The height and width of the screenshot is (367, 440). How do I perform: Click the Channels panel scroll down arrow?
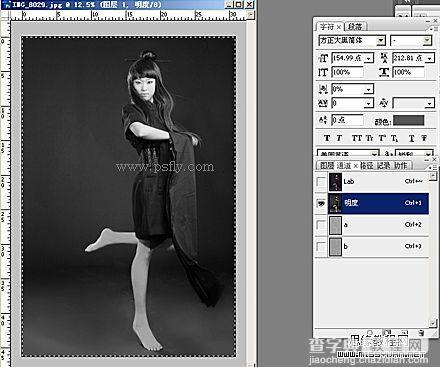(433, 323)
